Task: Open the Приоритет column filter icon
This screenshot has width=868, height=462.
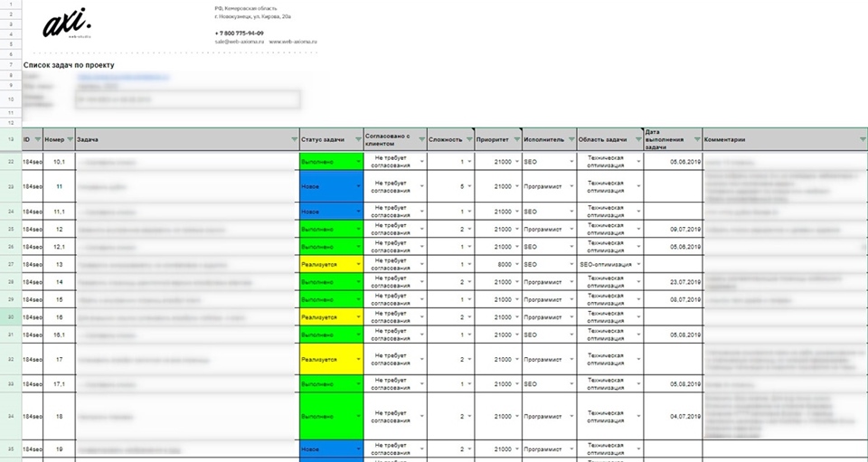Action: 516,140
